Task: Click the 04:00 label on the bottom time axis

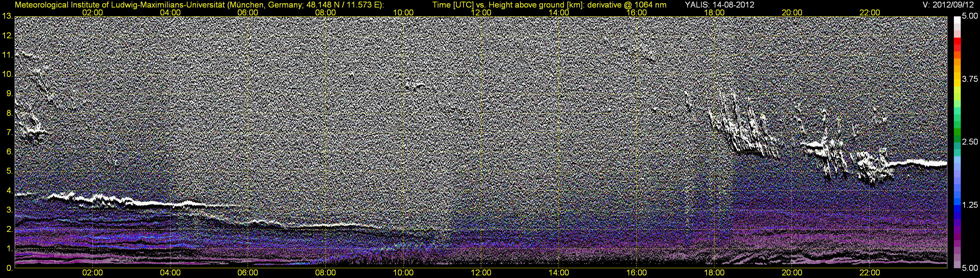Action: tap(170, 273)
